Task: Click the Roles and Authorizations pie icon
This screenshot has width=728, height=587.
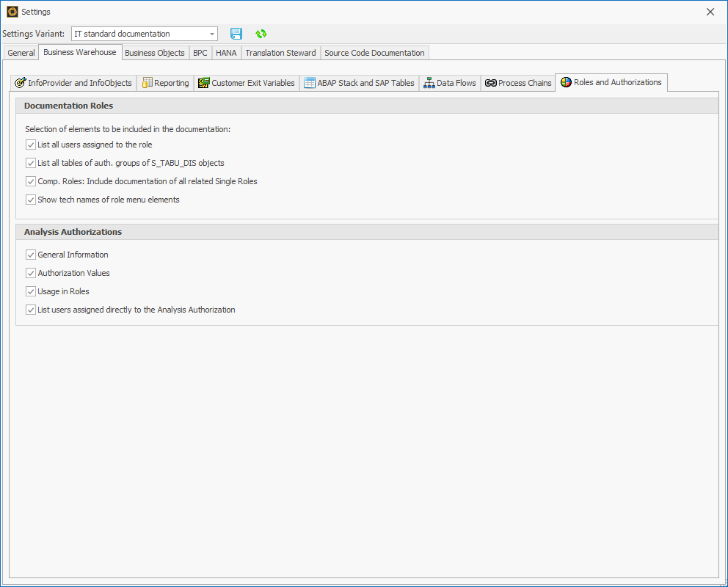Action: (564, 82)
